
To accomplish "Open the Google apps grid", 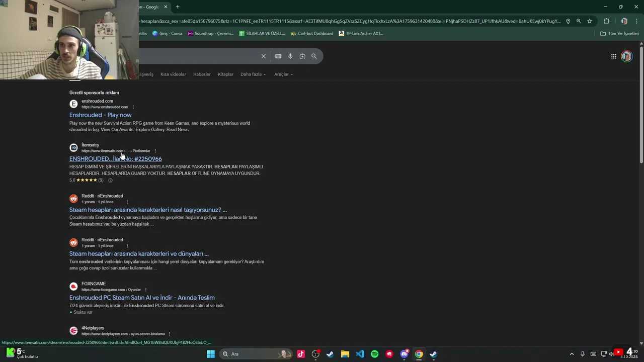I will click(x=614, y=56).
